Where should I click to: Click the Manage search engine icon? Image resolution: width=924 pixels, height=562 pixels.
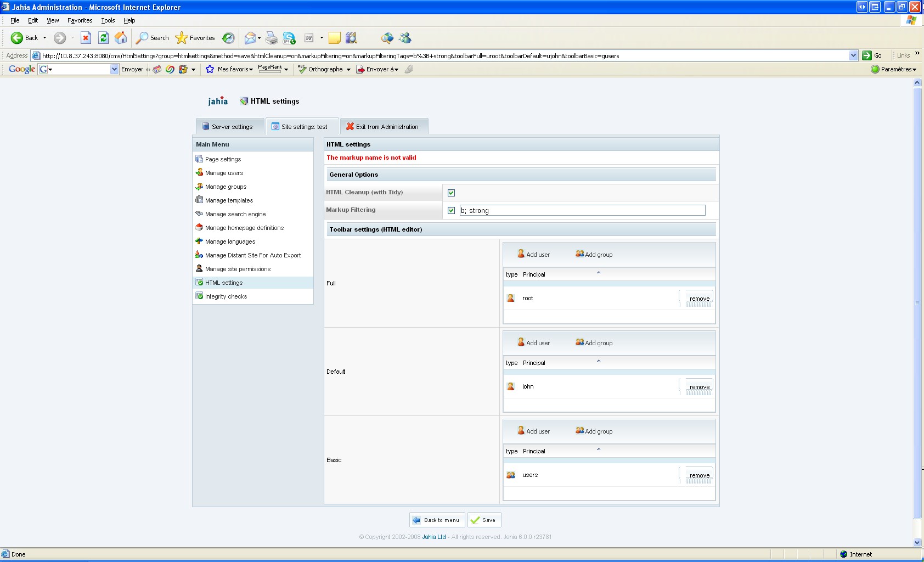[x=199, y=213]
